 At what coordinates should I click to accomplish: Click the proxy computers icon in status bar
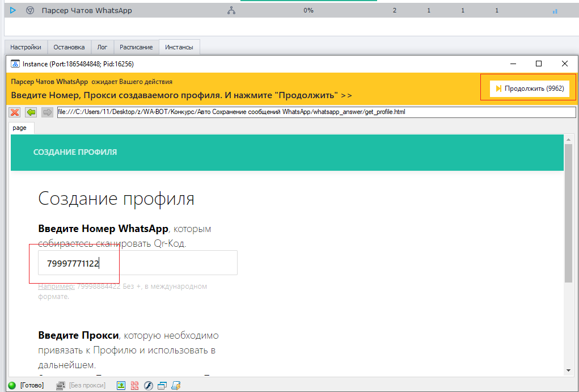coord(60,385)
